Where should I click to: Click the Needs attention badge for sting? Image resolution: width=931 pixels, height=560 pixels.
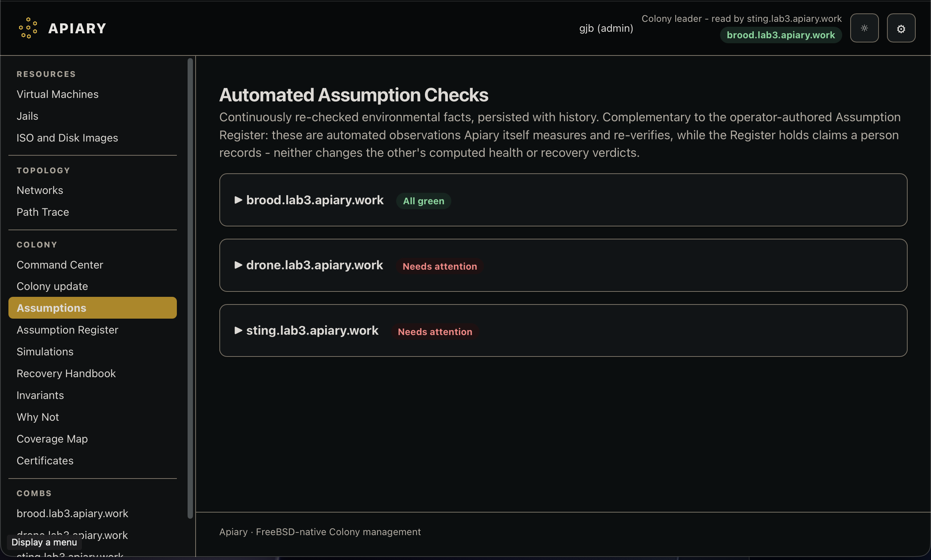tap(435, 332)
